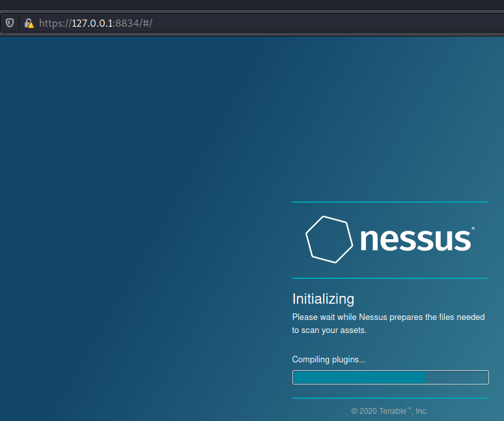
Task: Click the '© 2020 Tenable, Inc.' footer
Action: click(389, 411)
